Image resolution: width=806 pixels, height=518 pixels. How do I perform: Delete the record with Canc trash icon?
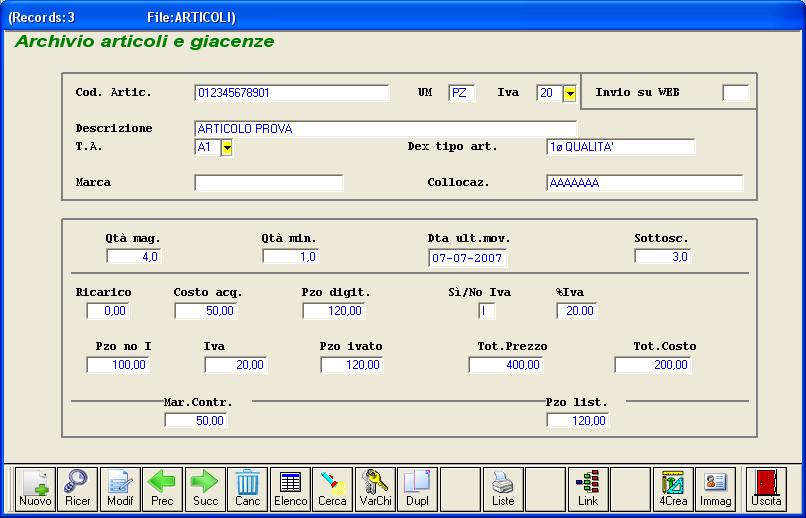tap(247, 489)
